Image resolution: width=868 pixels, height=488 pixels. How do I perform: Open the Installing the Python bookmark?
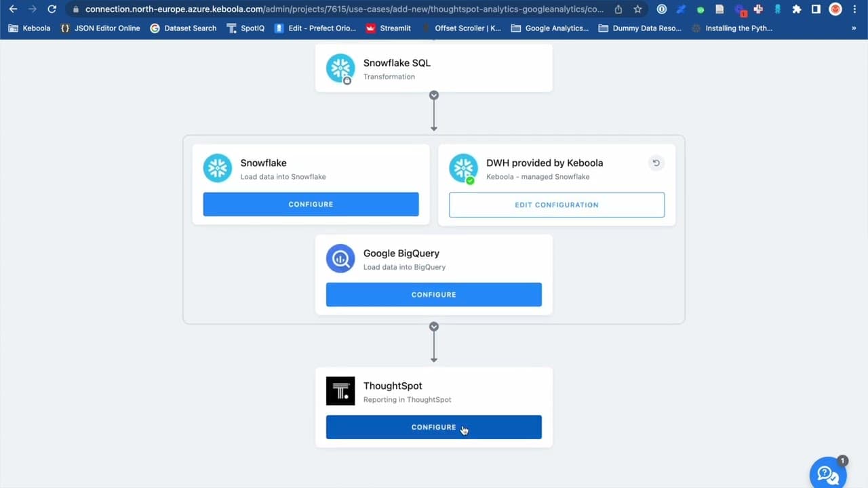pos(732,28)
